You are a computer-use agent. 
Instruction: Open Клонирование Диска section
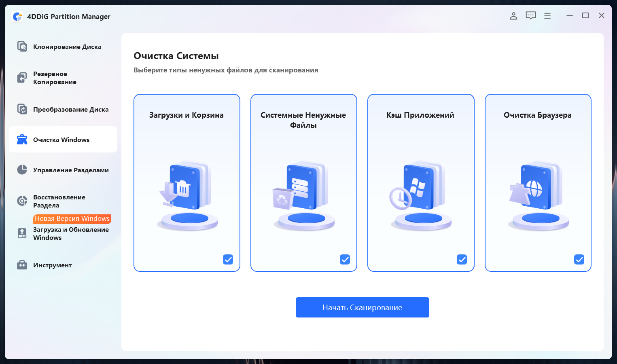tap(63, 47)
